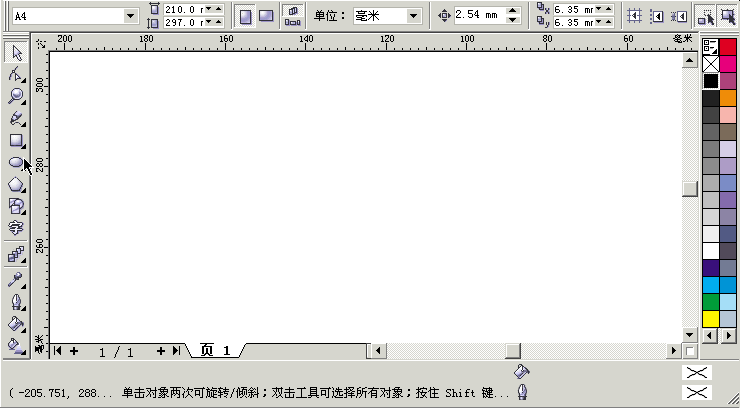Pick the green palette swatch
This screenshot has width=740, height=408.
pyautogui.click(x=710, y=301)
